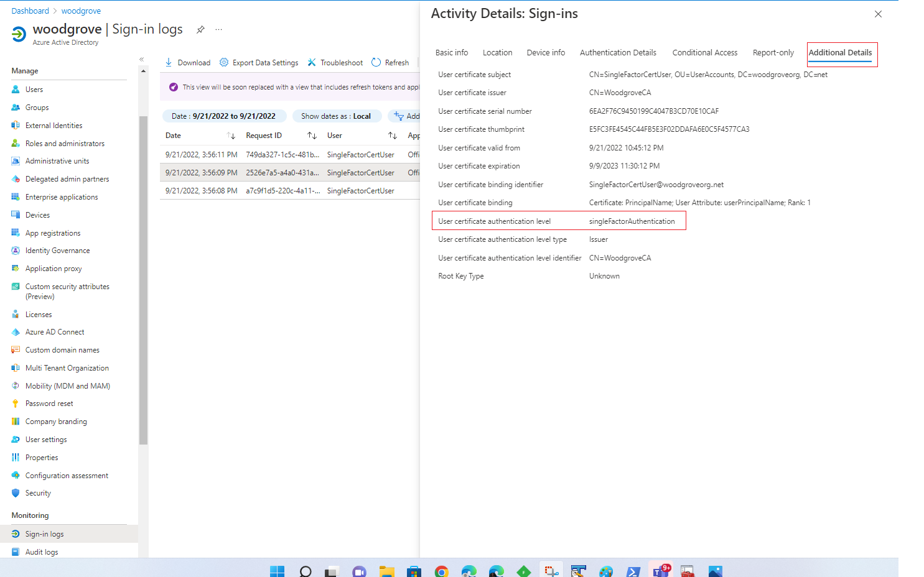Click the left menu scrollbar thumb
924x577 pixels.
[x=144, y=280]
